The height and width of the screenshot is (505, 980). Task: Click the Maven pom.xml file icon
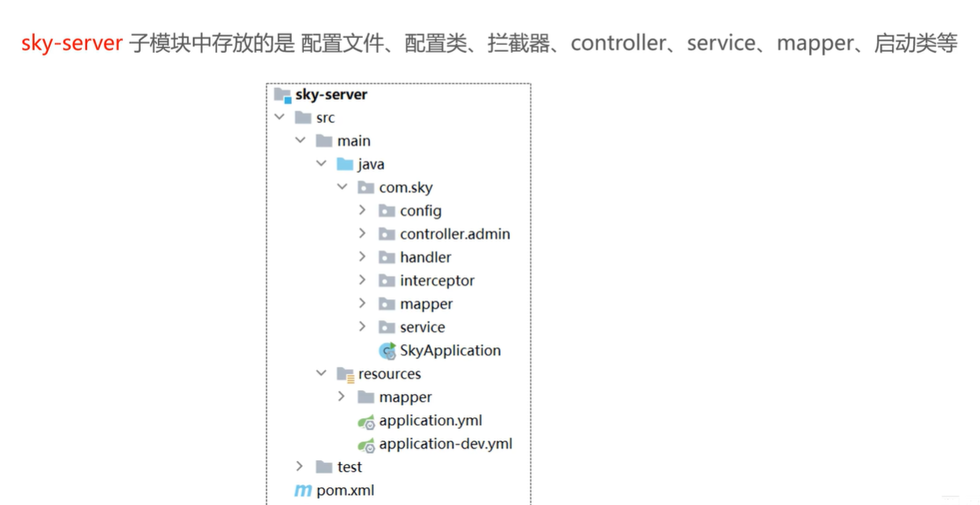point(303,491)
